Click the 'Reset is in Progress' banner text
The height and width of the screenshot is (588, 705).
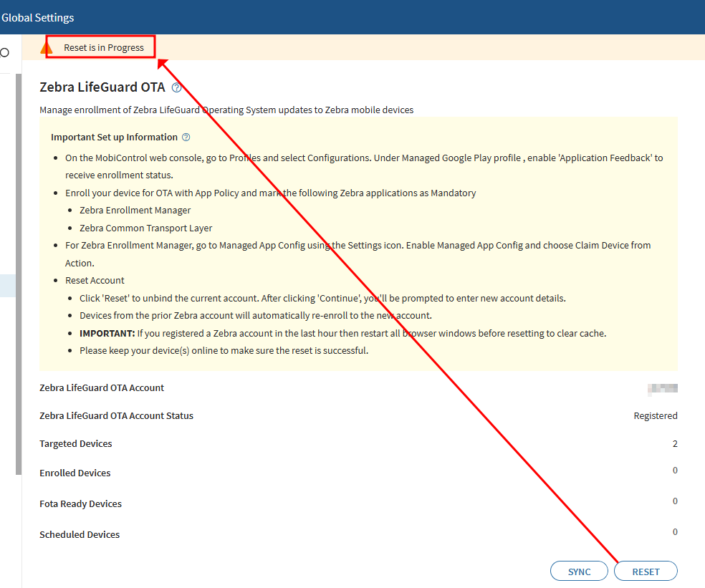point(104,48)
